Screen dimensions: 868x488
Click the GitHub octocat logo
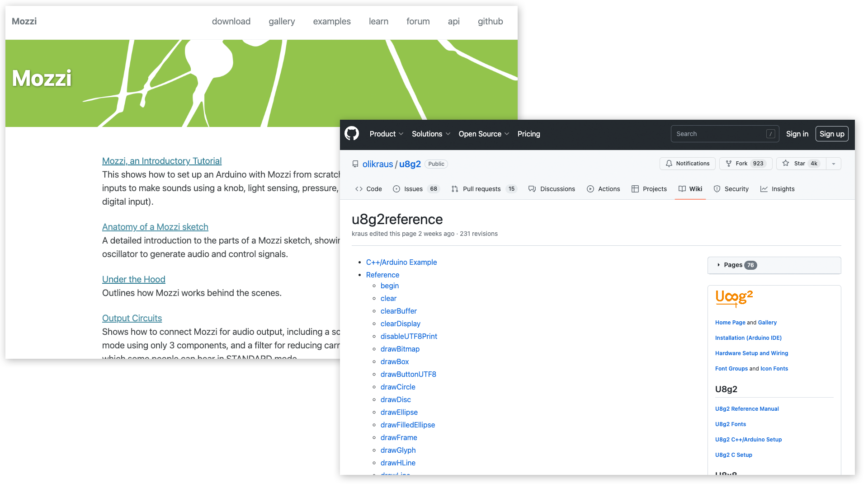coord(352,134)
